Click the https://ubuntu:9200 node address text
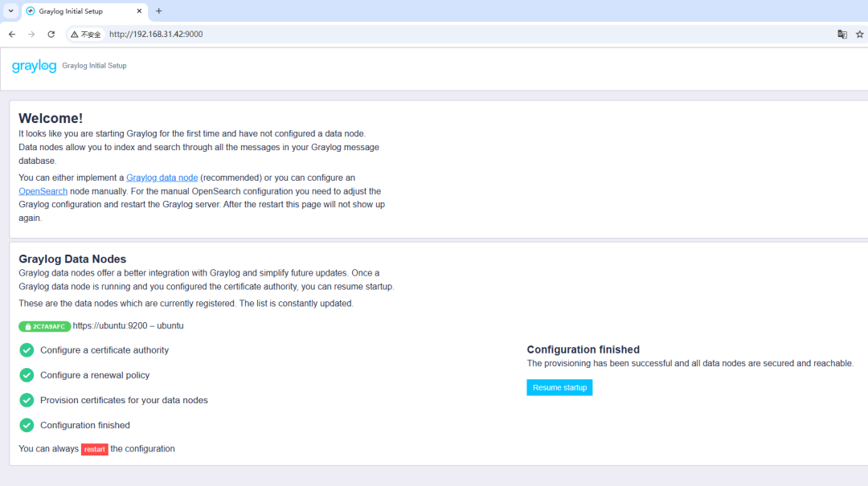The height and width of the screenshot is (486, 868). pos(110,326)
